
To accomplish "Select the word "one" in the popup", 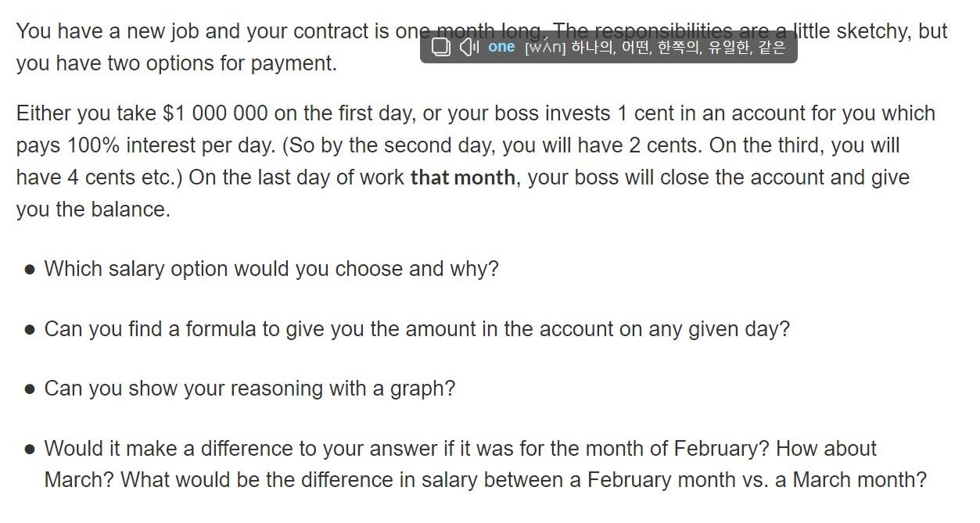I will coord(500,47).
